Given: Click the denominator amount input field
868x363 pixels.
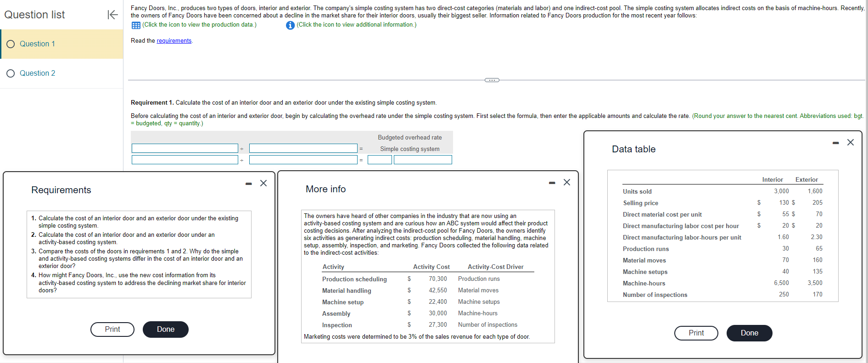Looking at the screenshot, I should [303, 160].
